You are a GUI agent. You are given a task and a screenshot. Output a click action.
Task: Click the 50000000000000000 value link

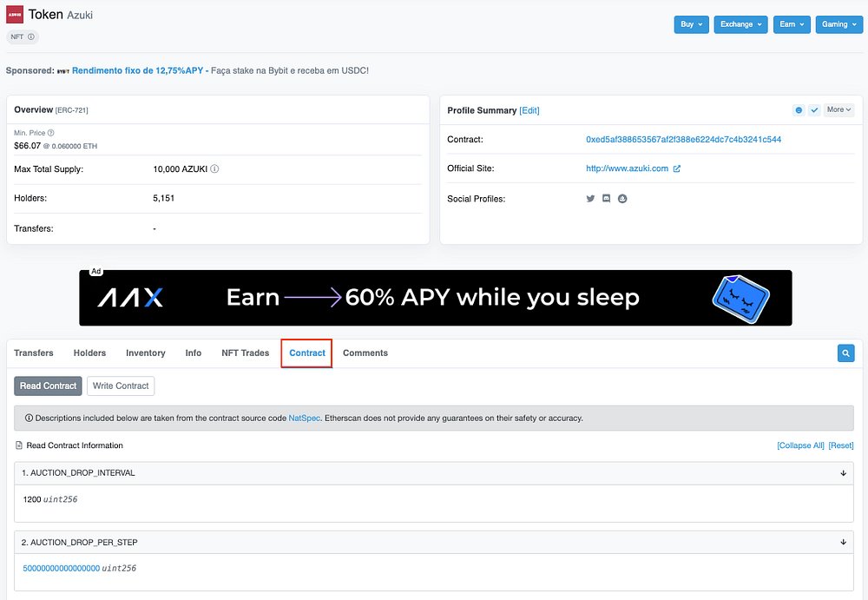(62, 569)
